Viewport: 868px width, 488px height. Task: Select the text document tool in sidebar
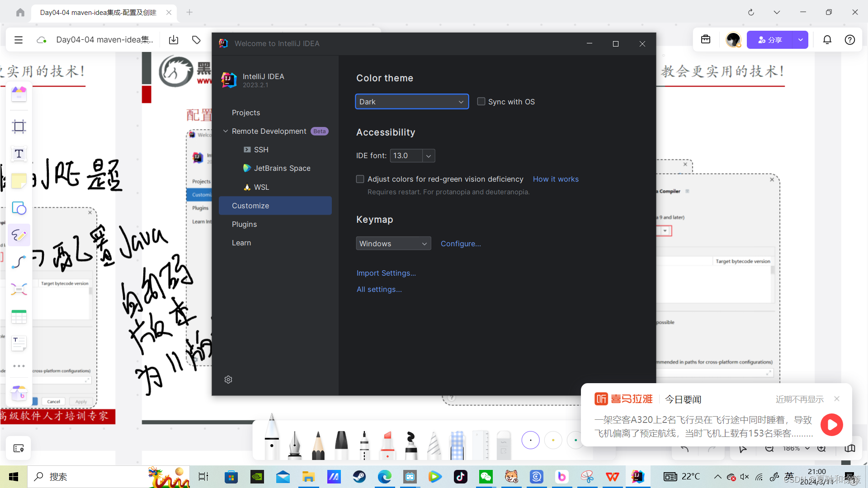point(19,343)
